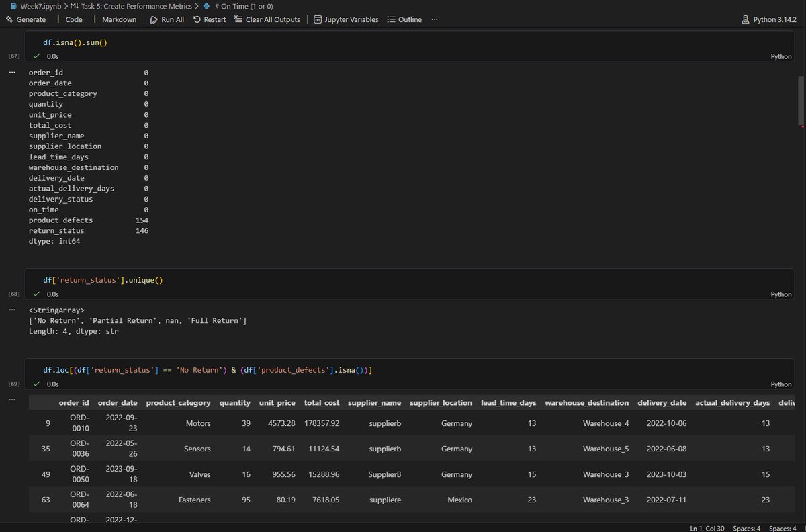Image resolution: width=806 pixels, height=532 pixels.
Task: Change language mode of cell 67
Action: 780,57
